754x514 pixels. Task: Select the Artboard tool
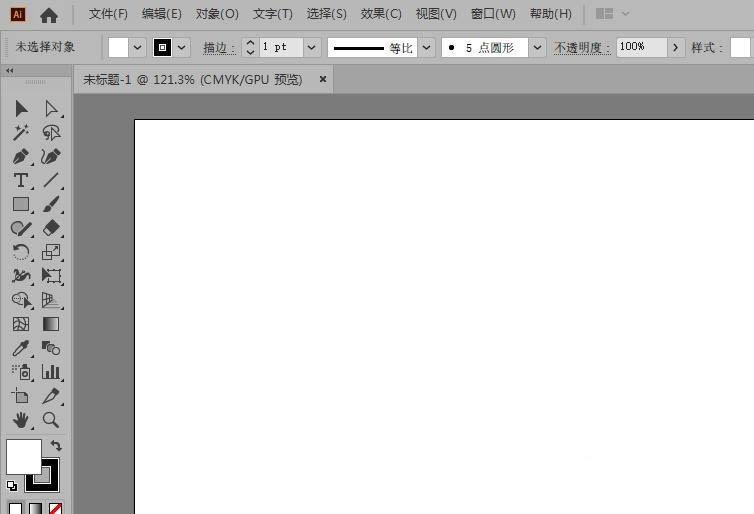pos(20,396)
